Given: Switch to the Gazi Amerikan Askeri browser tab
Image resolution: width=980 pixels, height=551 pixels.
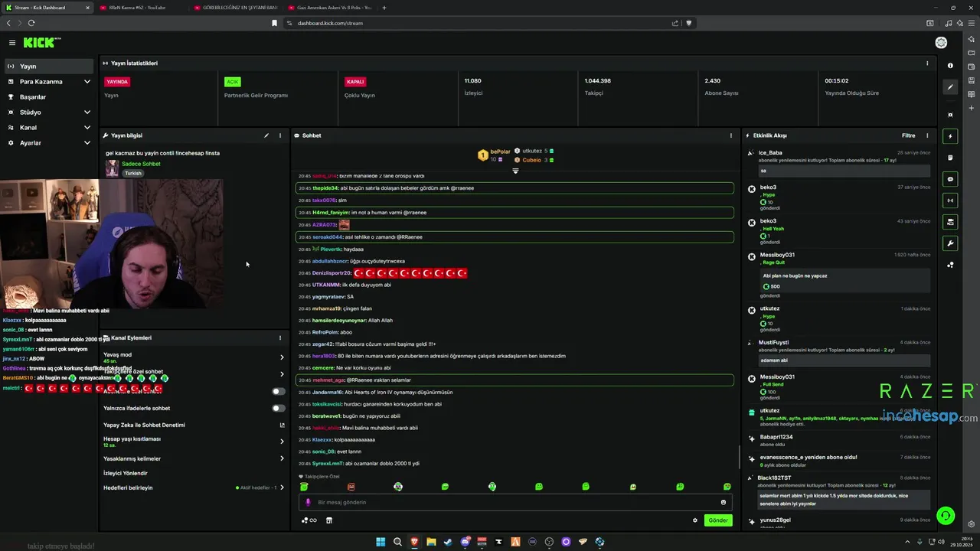Looking at the screenshot, I should (x=329, y=8).
